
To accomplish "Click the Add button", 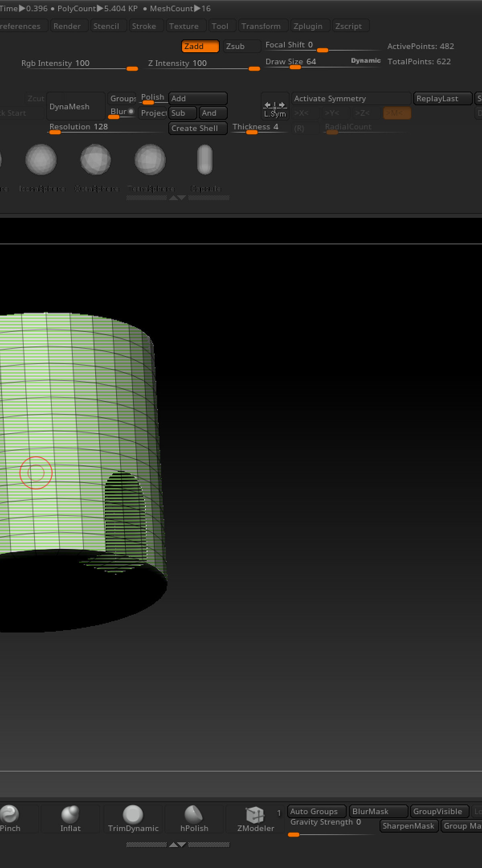I will (198, 98).
